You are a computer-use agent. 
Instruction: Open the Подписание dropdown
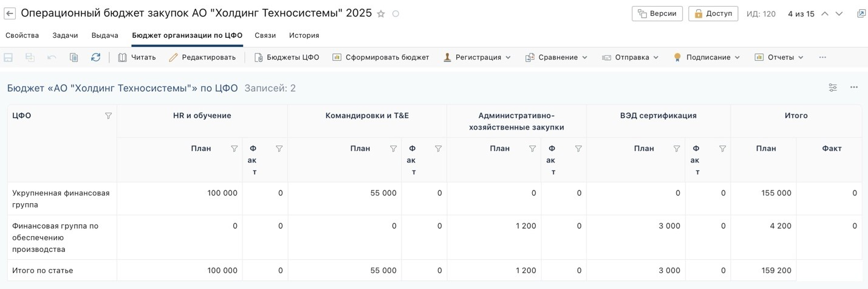pyautogui.click(x=707, y=57)
